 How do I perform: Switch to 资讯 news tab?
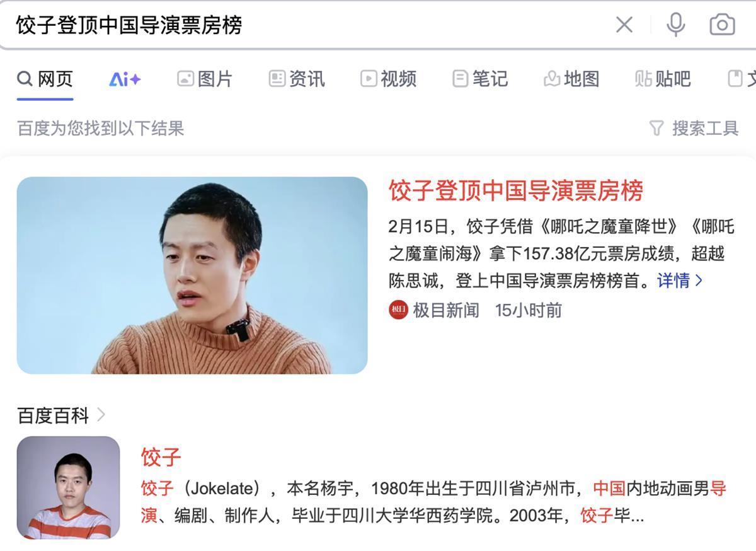point(297,79)
